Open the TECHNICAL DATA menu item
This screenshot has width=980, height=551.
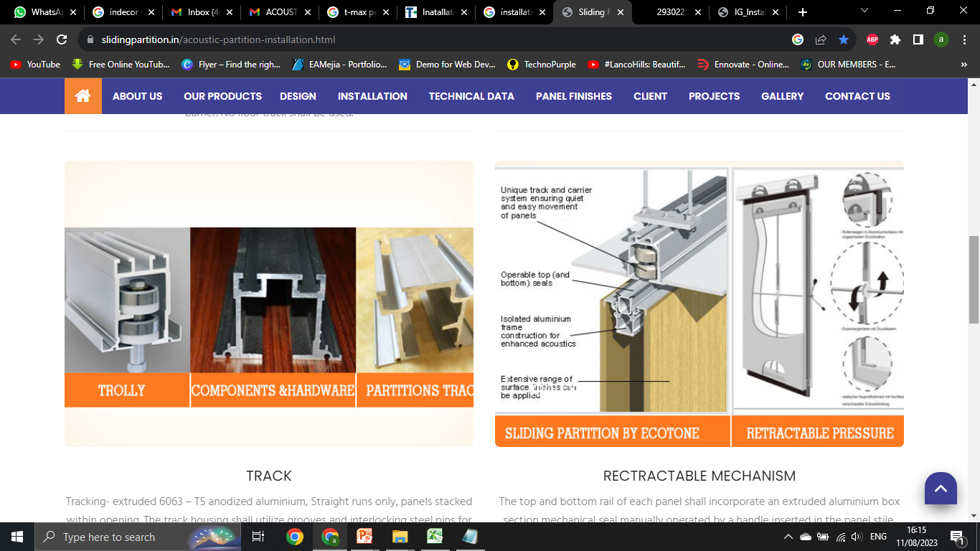pos(471,96)
